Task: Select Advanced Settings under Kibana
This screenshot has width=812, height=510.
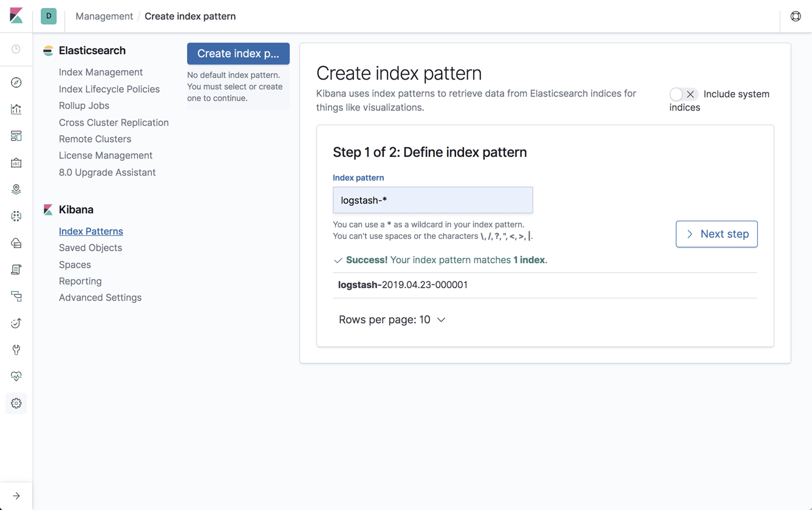Action: (100, 297)
